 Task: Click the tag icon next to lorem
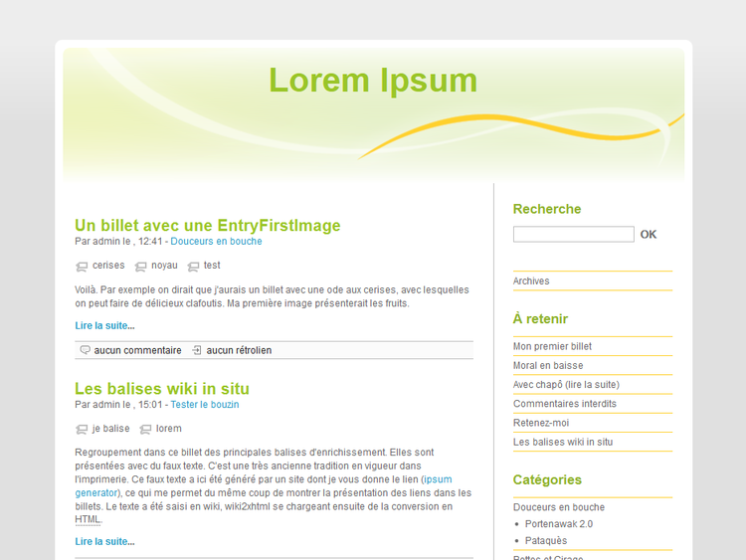tap(145, 430)
